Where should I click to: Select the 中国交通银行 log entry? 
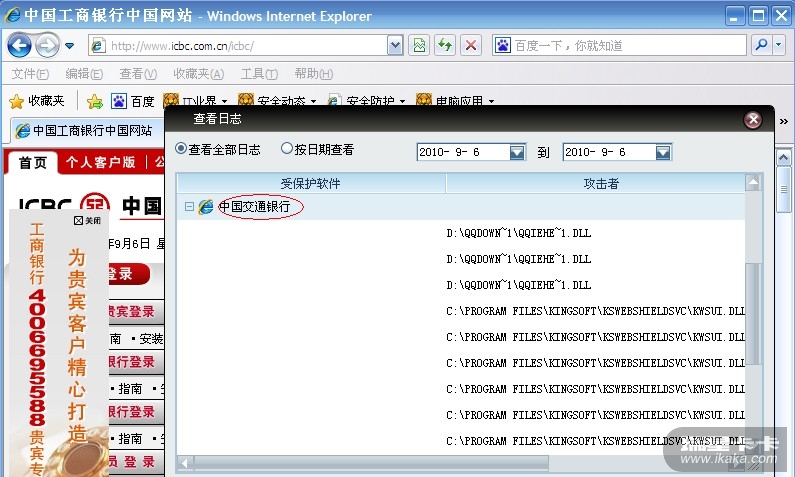pyautogui.click(x=255, y=207)
